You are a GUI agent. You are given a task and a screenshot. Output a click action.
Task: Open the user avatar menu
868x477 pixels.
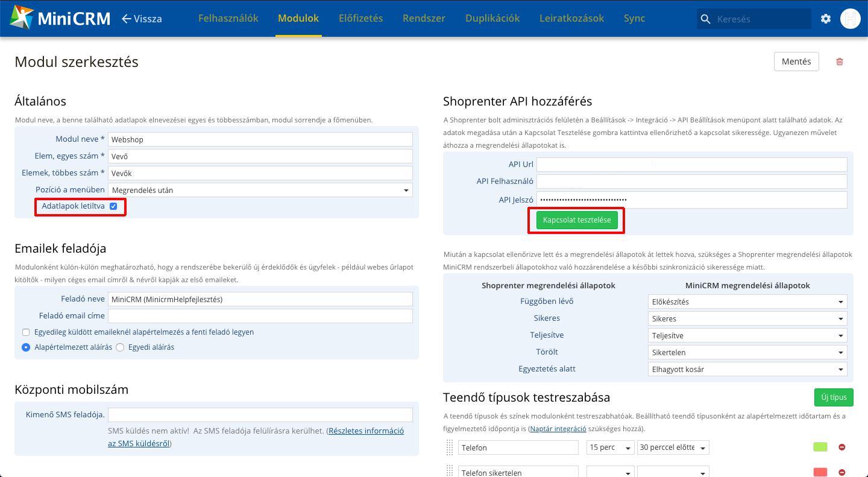pos(850,19)
